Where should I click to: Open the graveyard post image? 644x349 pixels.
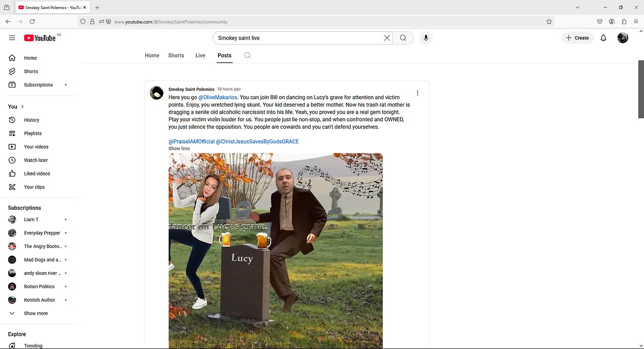(276, 251)
